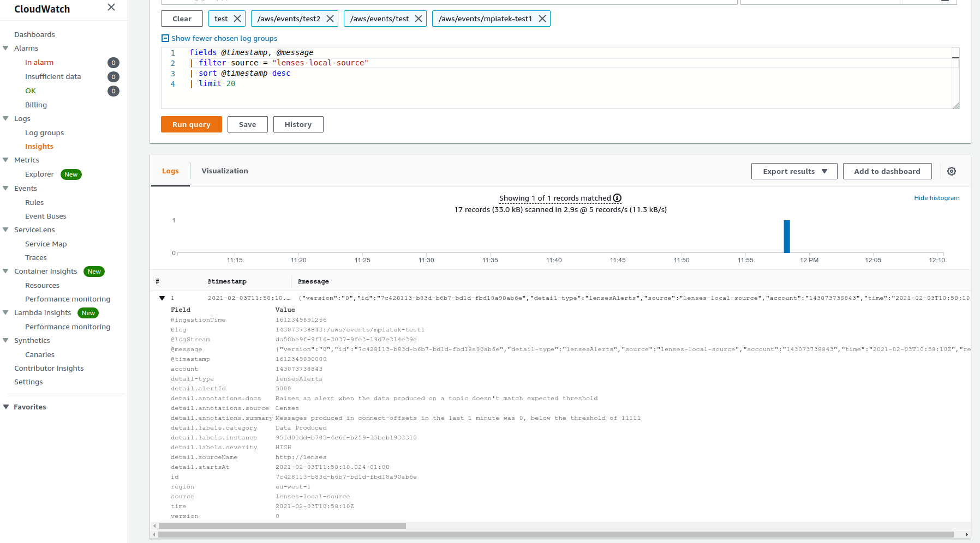Switch to the Visualization tab
This screenshot has width=980, height=543.
(x=225, y=171)
